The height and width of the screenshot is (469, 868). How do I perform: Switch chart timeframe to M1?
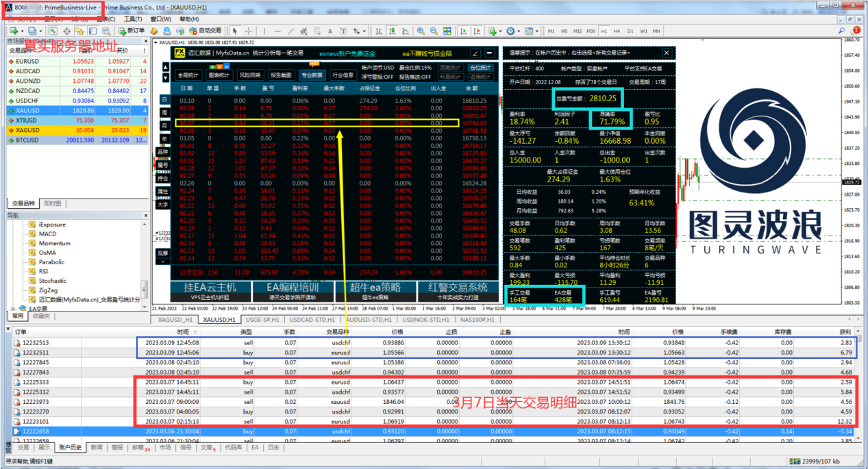[x=551, y=31]
